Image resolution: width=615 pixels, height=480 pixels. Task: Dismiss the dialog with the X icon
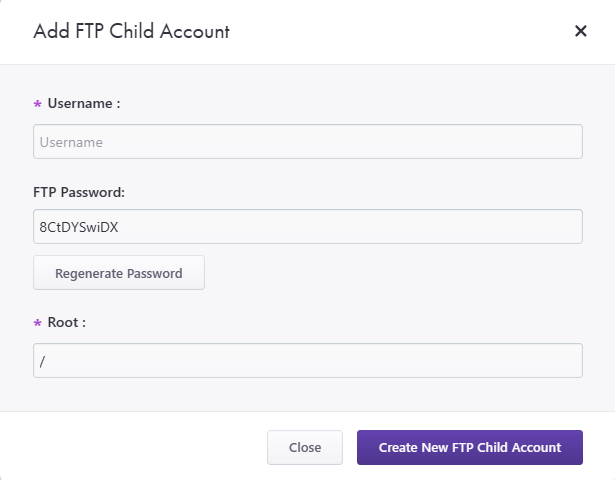[580, 31]
